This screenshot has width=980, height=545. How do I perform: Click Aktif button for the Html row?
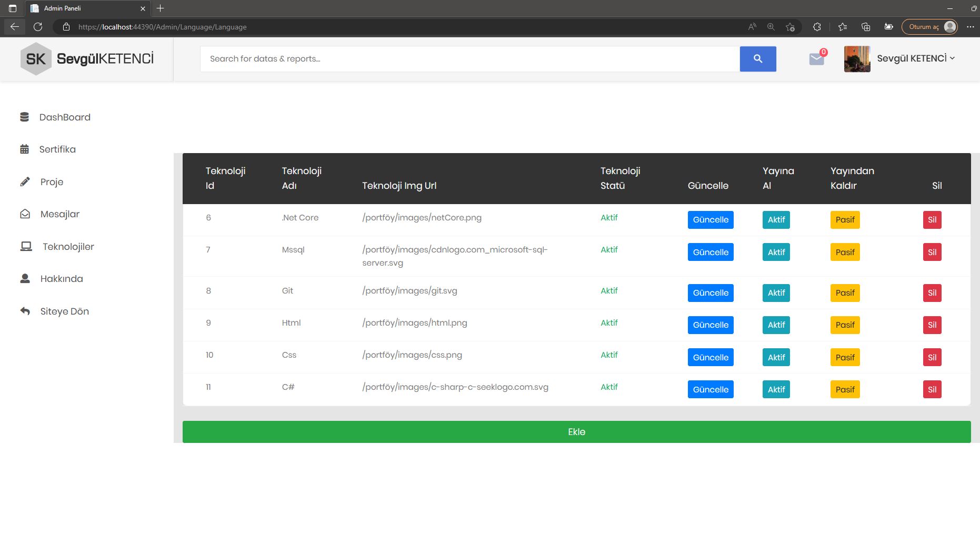click(x=776, y=325)
